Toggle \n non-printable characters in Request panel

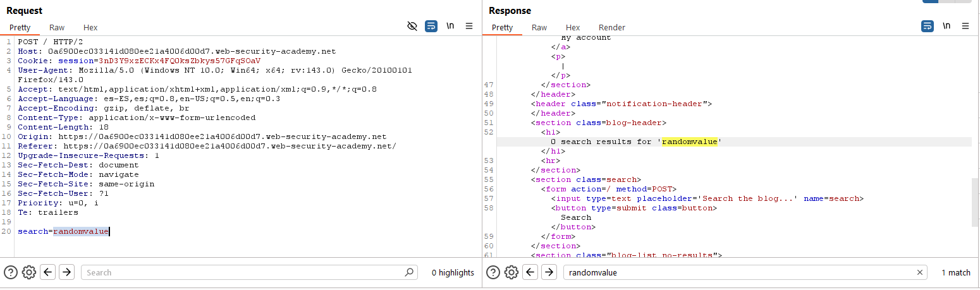click(450, 26)
